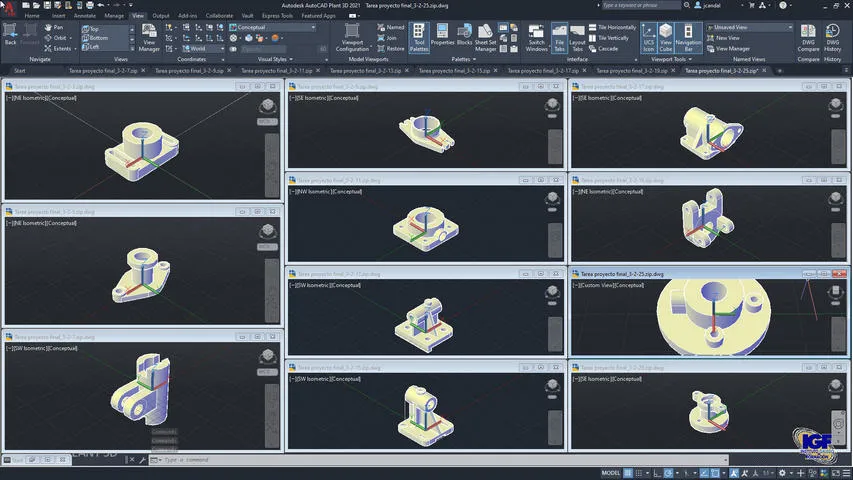The width and height of the screenshot is (853, 480).
Task: Toggle the View Cube display
Action: 665,38
